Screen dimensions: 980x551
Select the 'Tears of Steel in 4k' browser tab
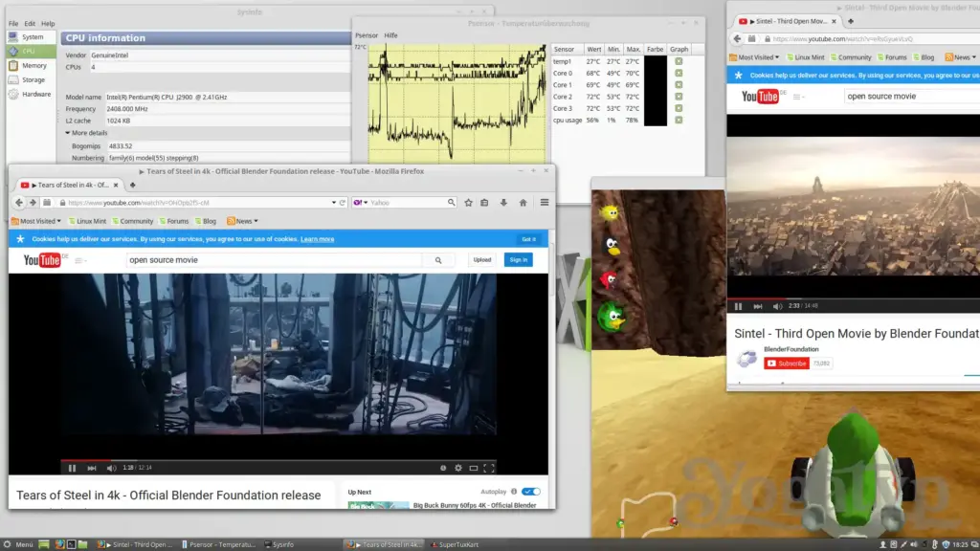coord(69,185)
